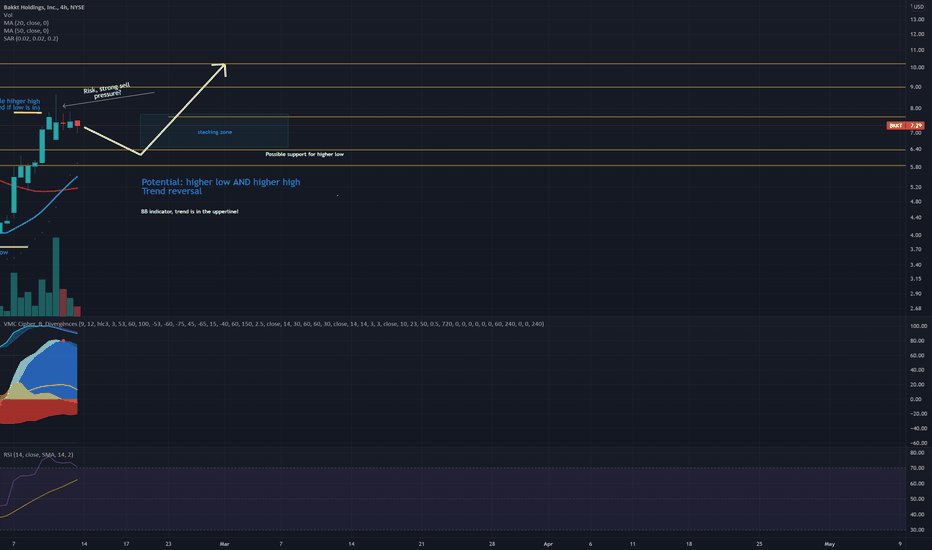Image resolution: width=932 pixels, height=550 pixels.
Task: Click the 'Risk, strong sell pressure?' annotation
Action: (108, 90)
